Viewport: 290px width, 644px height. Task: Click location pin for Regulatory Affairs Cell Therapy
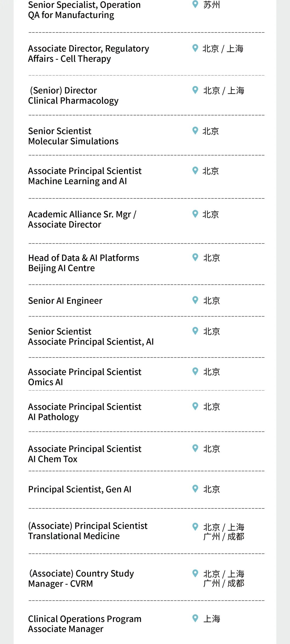coord(195,48)
